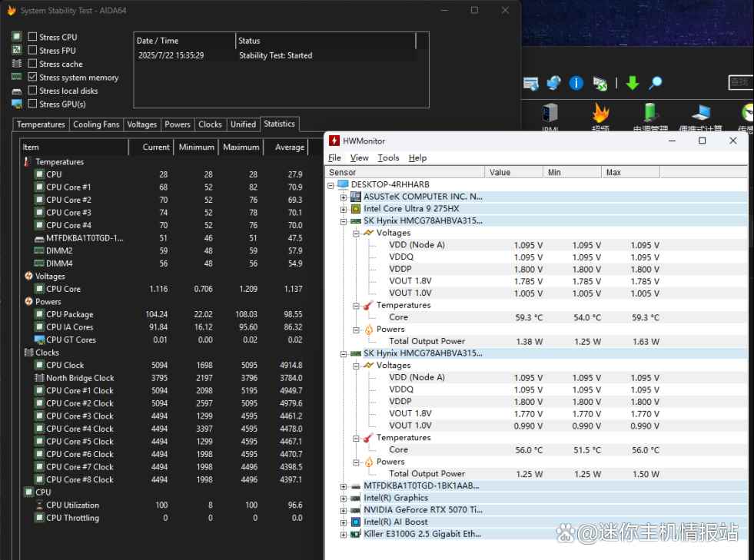Click the thermometer icon beside AIDA64 Temperatures
Viewport: 754px width, 560px height.
click(28, 162)
